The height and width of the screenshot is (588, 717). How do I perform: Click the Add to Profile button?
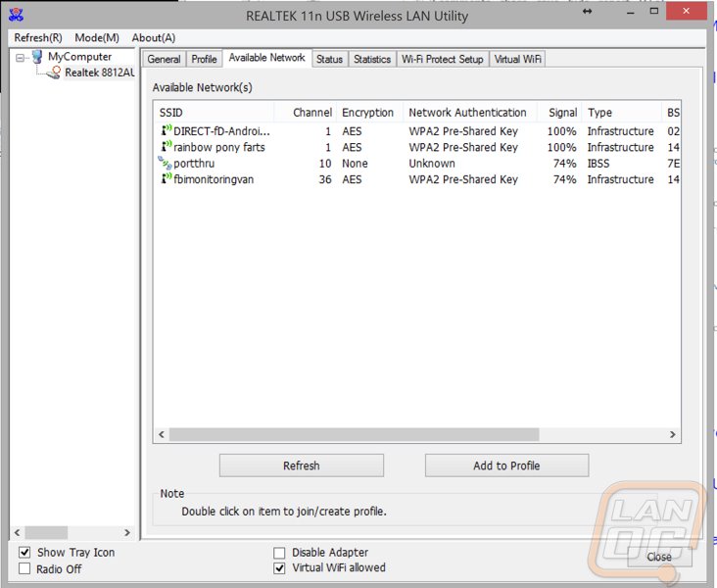506,465
